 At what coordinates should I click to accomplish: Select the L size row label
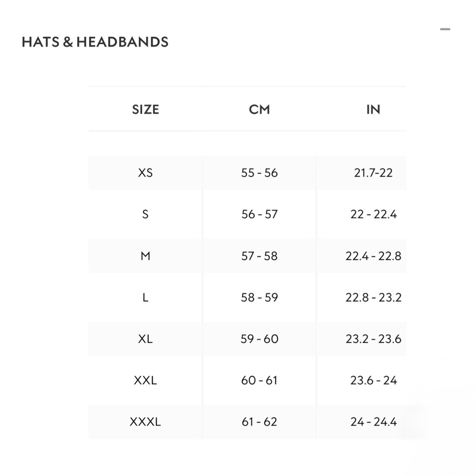point(145,297)
